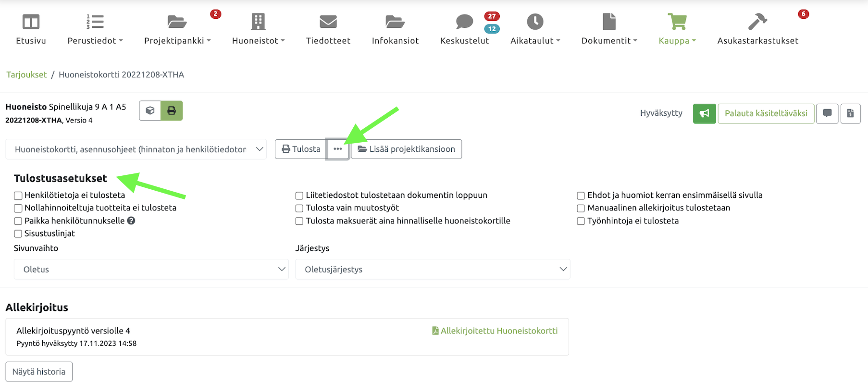Click the document file icon button

pyautogui.click(x=850, y=113)
